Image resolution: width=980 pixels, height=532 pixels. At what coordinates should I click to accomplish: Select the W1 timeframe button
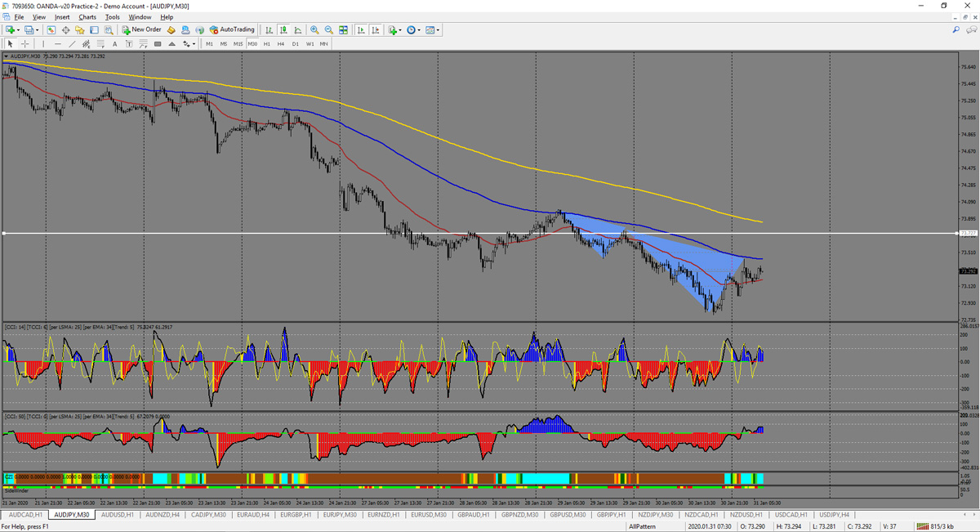coord(310,44)
